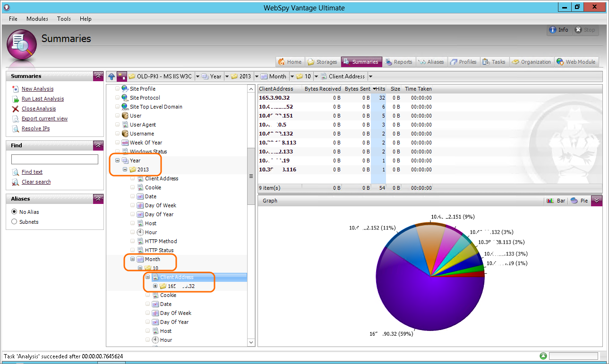This screenshot has height=364, width=609.
Task: Click the Month calendar icon in tree
Action: click(140, 259)
